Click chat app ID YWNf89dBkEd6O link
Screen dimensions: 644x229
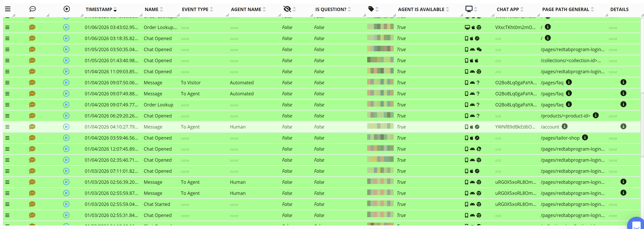point(515,127)
